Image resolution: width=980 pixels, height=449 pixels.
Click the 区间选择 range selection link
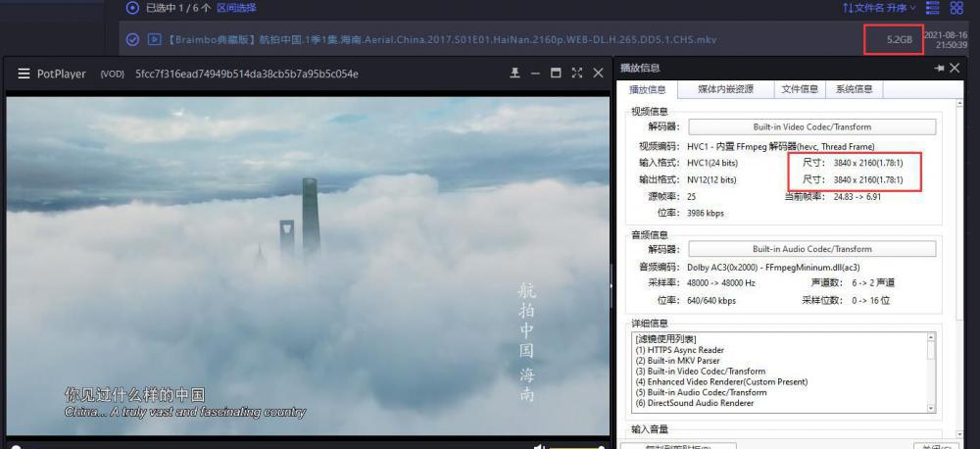tap(236, 8)
